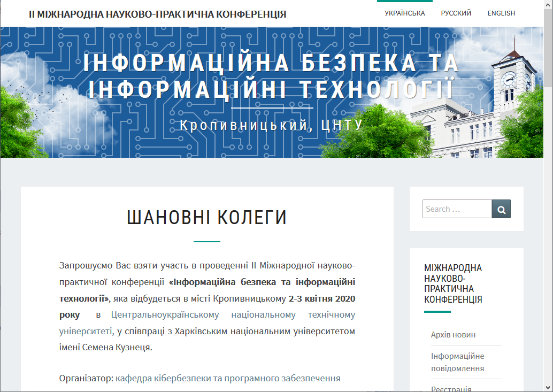Click the ШАНОВНІ КОЛЕГИ heading
The image size is (553, 392).
click(207, 218)
